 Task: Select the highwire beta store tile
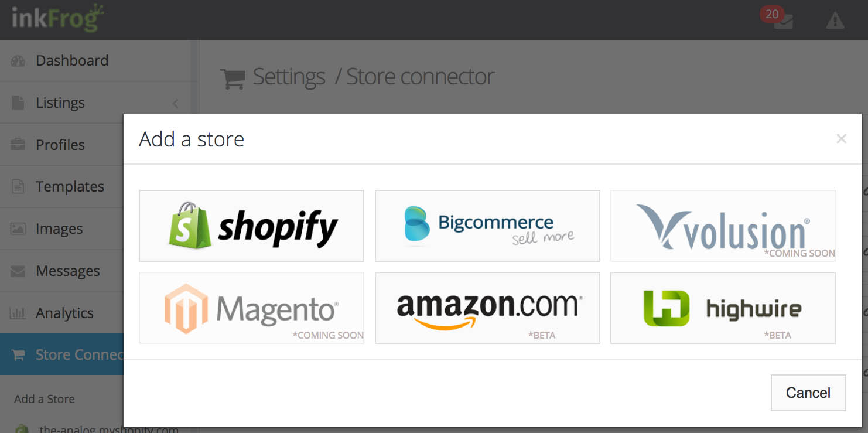723,308
